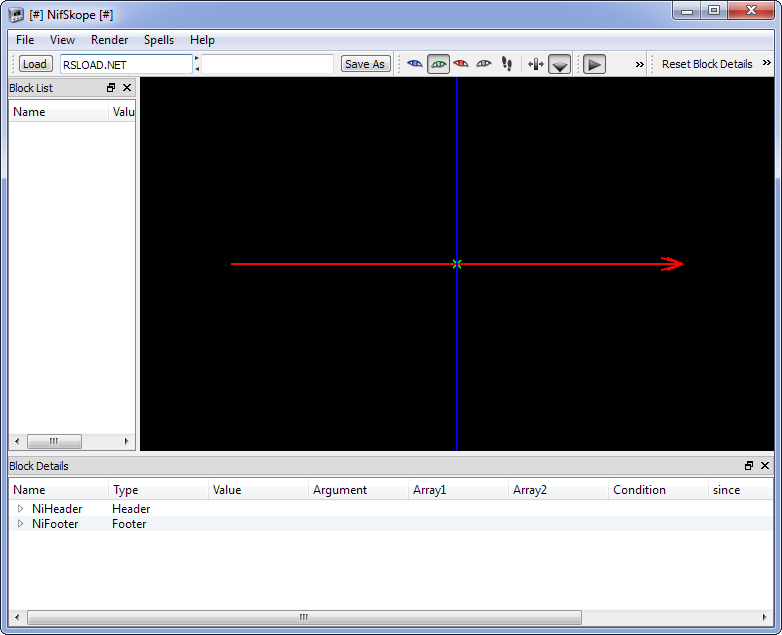This screenshot has width=782, height=635.
Task: Click the Save As button
Action: (365, 64)
